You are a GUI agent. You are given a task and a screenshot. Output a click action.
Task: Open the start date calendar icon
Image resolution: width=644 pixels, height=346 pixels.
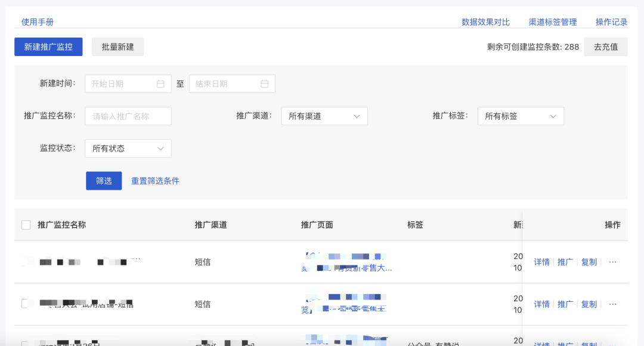click(x=160, y=84)
